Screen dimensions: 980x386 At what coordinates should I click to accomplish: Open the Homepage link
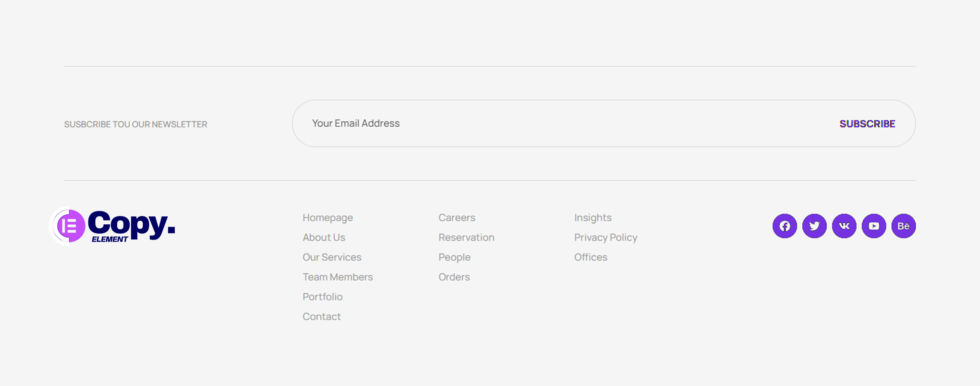(x=328, y=217)
